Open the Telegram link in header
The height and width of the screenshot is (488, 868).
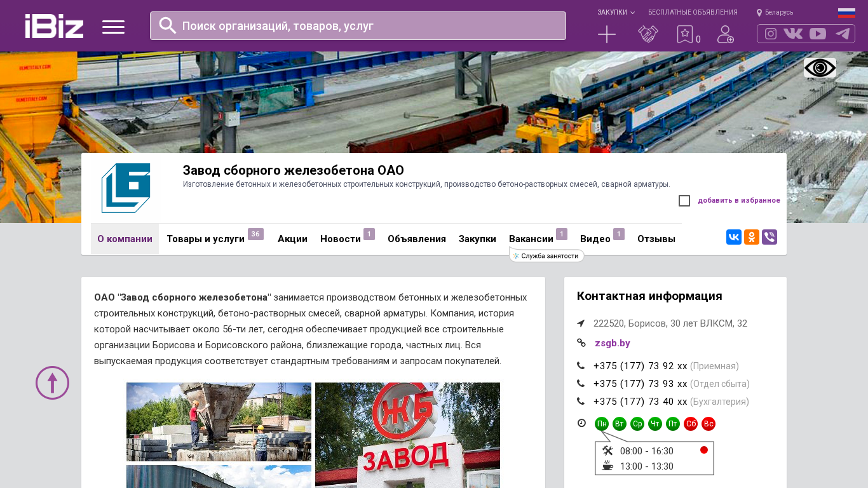(843, 34)
